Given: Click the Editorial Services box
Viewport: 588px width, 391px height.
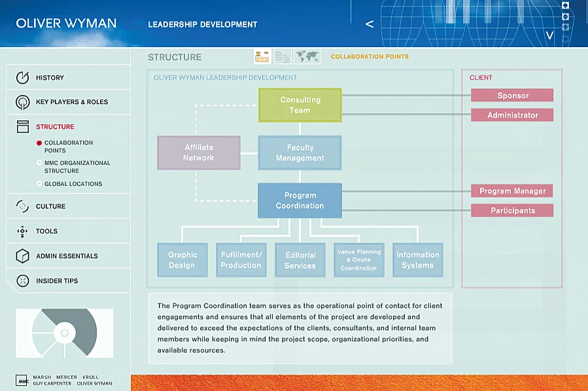Looking at the screenshot, I should (300, 260).
